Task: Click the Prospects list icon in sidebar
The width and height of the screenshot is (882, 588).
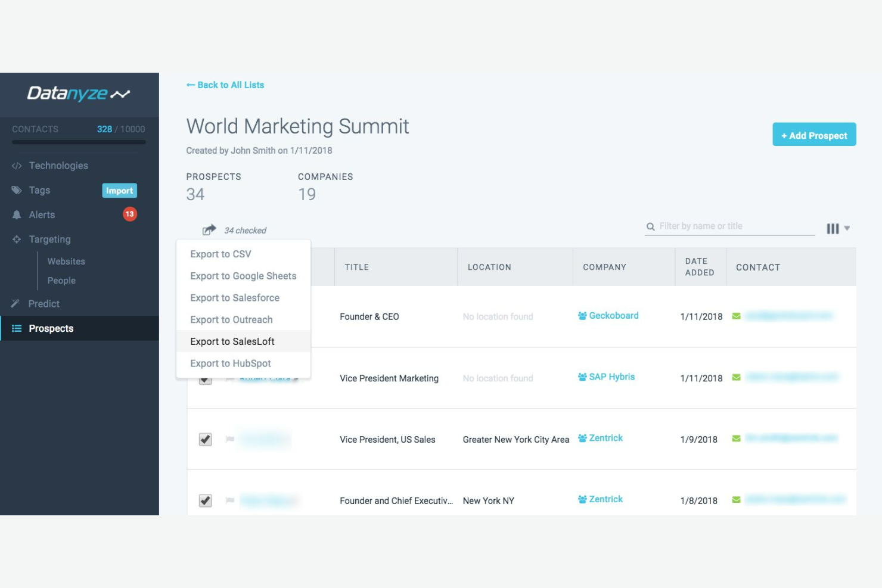Action: pyautogui.click(x=16, y=328)
